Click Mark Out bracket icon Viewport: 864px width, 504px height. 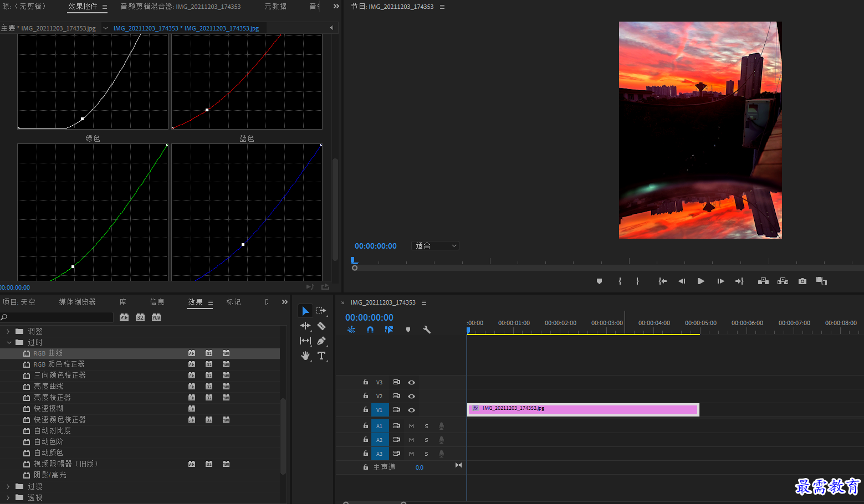click(637, 281)
